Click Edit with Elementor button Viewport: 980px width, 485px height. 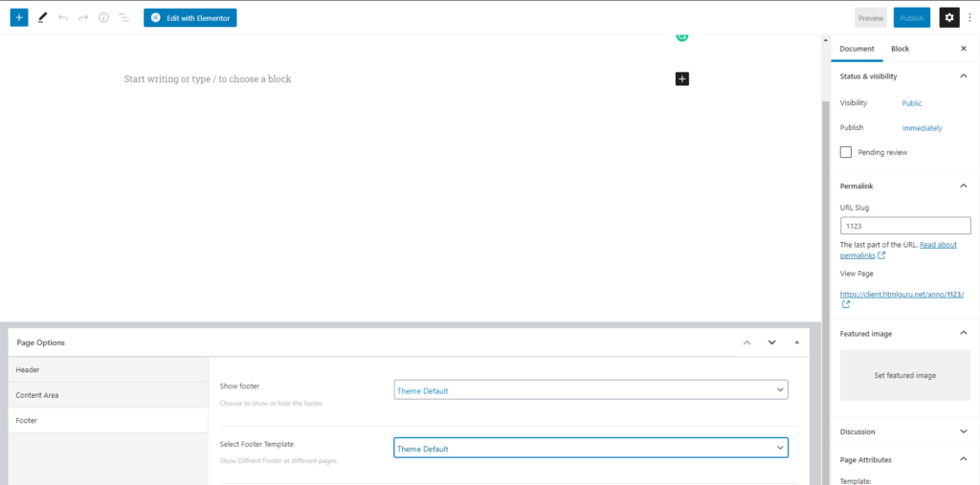[190, 18]
